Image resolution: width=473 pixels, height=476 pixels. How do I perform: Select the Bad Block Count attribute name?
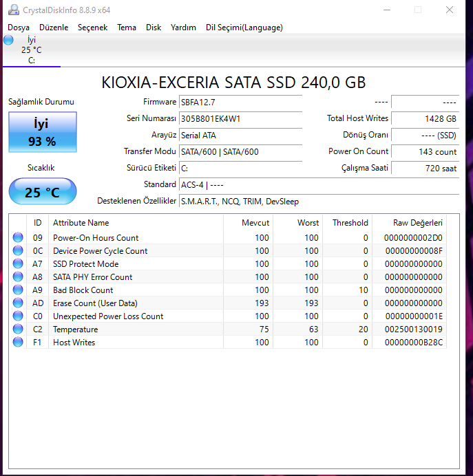[83, 290]
